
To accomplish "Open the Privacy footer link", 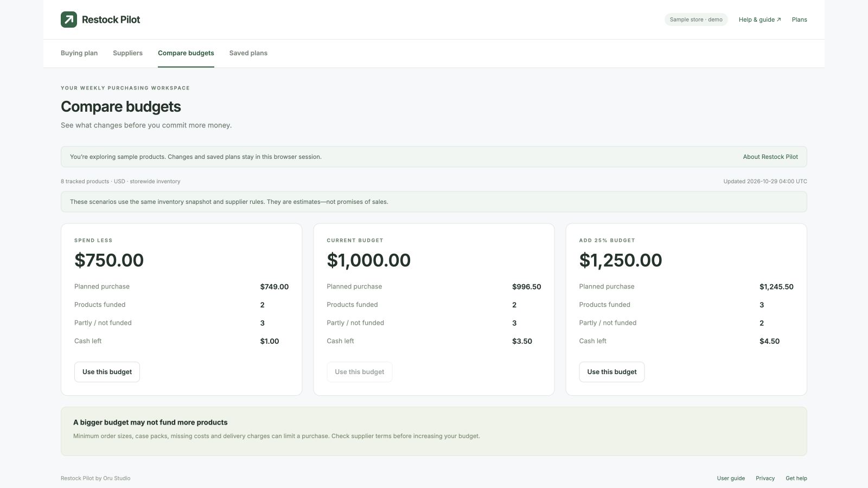I will pyautogui.click(x=765, y=478).
